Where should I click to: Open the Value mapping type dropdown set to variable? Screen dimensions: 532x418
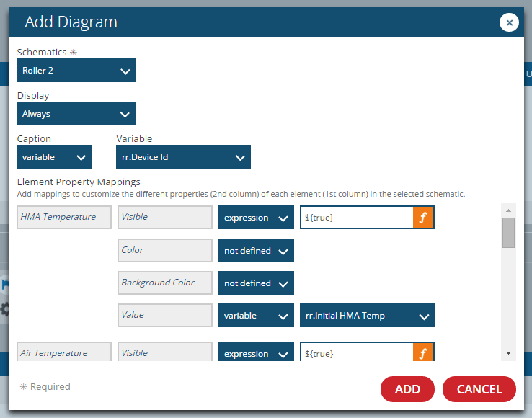coord(256,315)
